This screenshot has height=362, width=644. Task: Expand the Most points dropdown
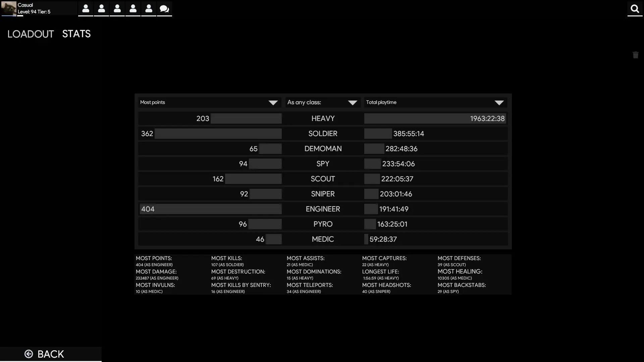pyautogui.click(x=209, y=103)
